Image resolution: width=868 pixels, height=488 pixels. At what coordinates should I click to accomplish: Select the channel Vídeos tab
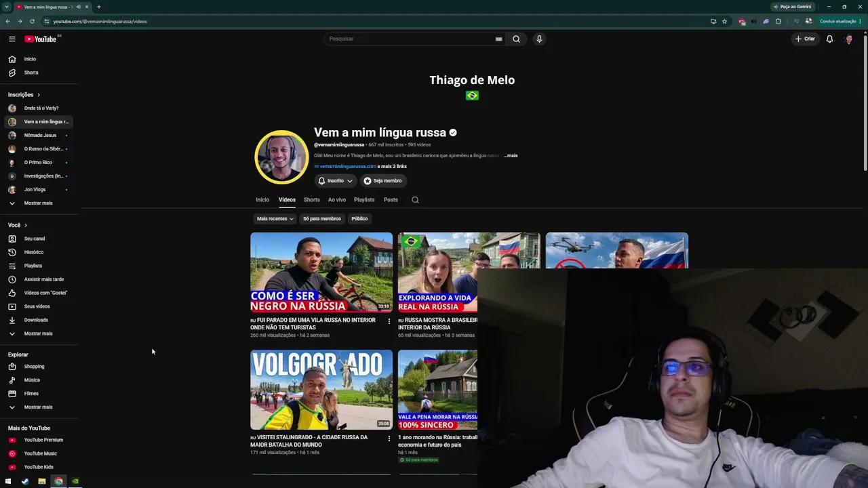pyautogui.click(x=287, y=200)
